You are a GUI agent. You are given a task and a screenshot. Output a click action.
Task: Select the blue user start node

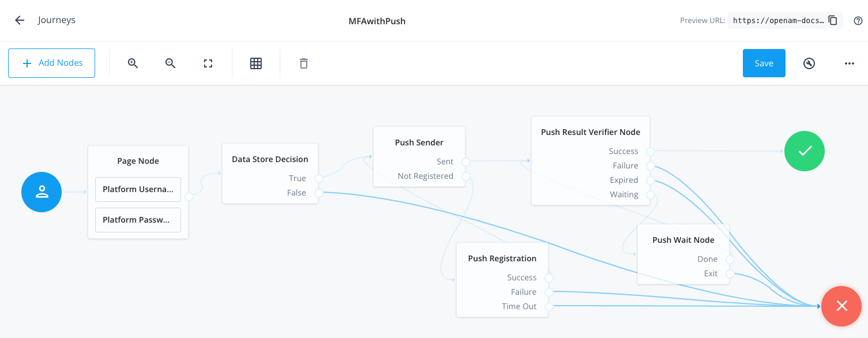point(41,191)
